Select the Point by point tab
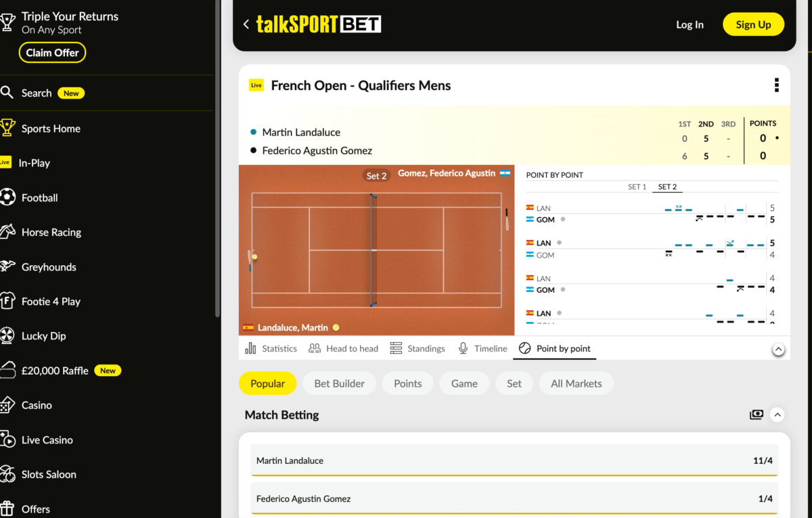812x518 pixels. click(x=555, y=348)
